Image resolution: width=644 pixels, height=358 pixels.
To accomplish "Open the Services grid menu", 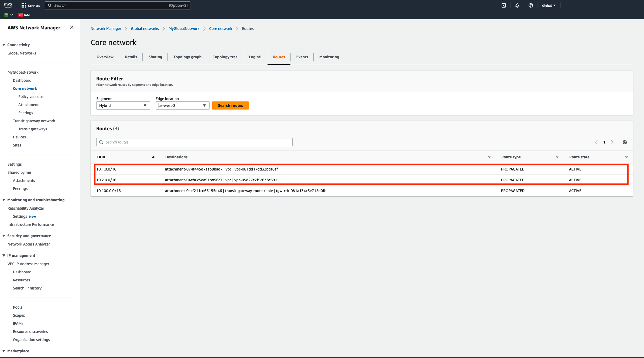I will (x=30, y=5).
